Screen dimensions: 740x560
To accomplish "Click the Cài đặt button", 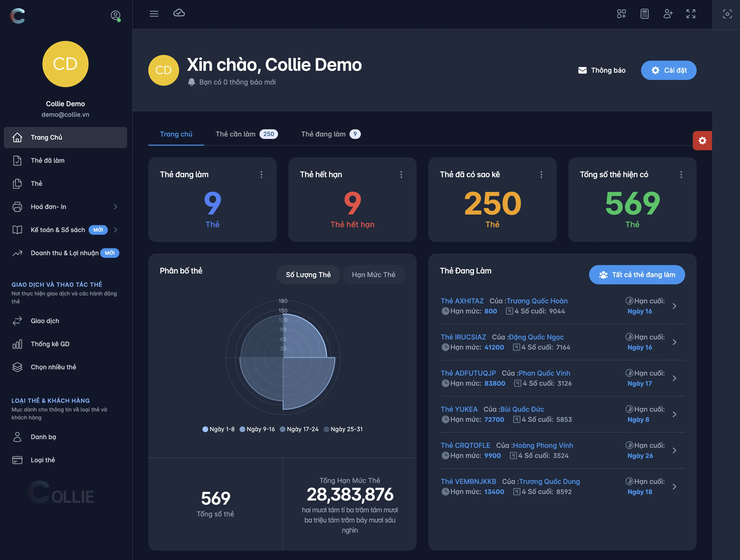I will (669, 70).
